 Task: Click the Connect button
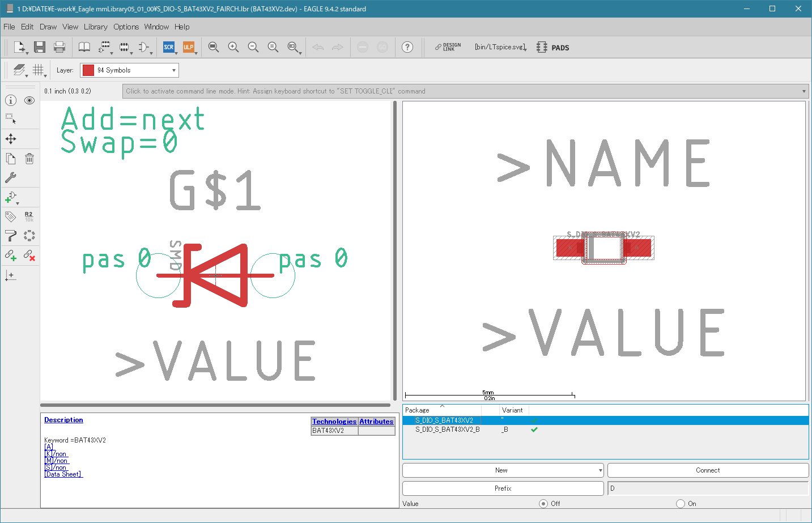(x=708, y=470)
